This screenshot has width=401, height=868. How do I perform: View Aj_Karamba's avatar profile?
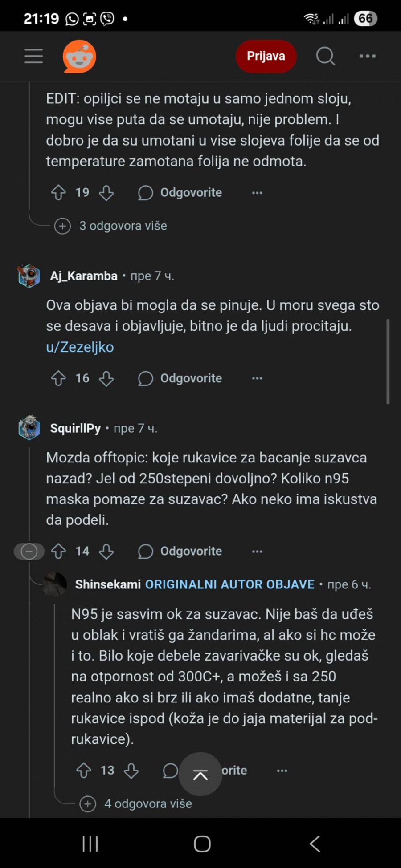(29, 276)
